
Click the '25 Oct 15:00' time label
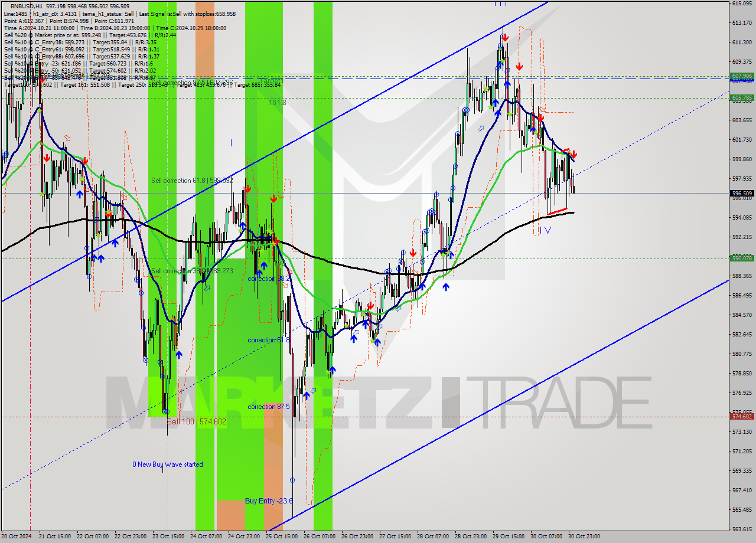click(281, 537)
